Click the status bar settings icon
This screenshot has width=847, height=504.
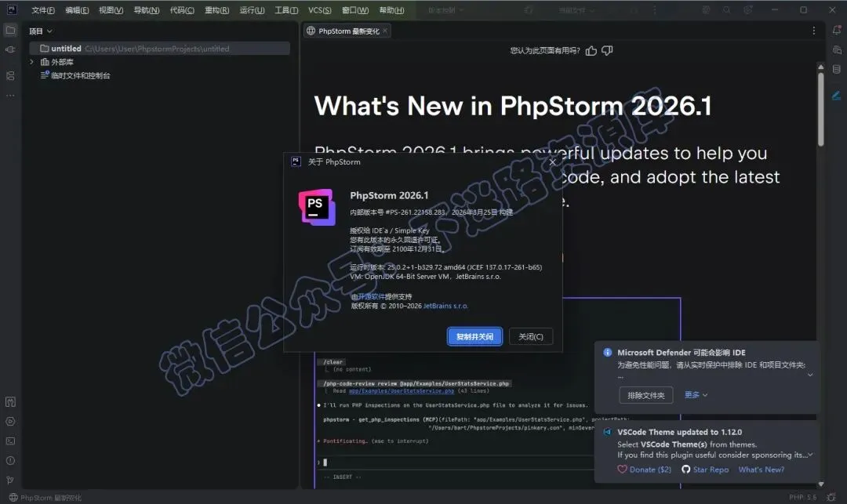click(831, 497)
